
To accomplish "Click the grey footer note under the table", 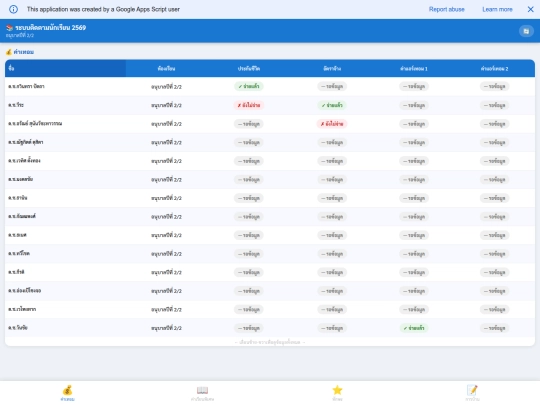I will (270, 342).
